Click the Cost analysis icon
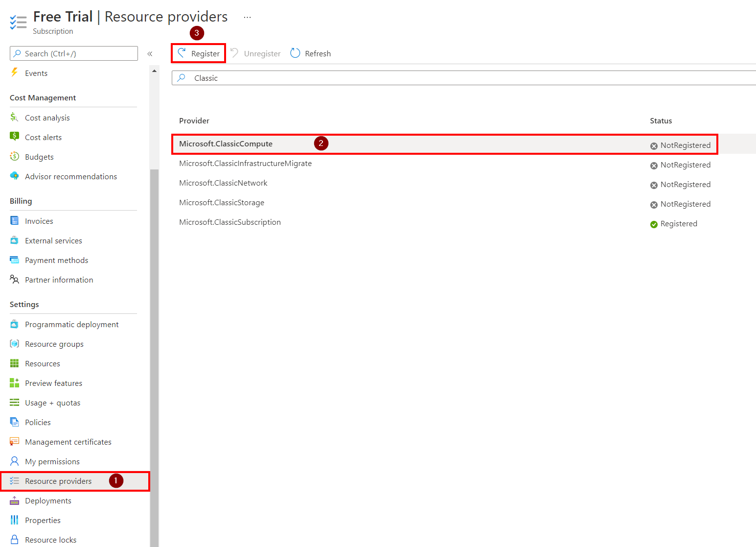The width and height of the screenshot is (756, 547). tap(14, 117)
